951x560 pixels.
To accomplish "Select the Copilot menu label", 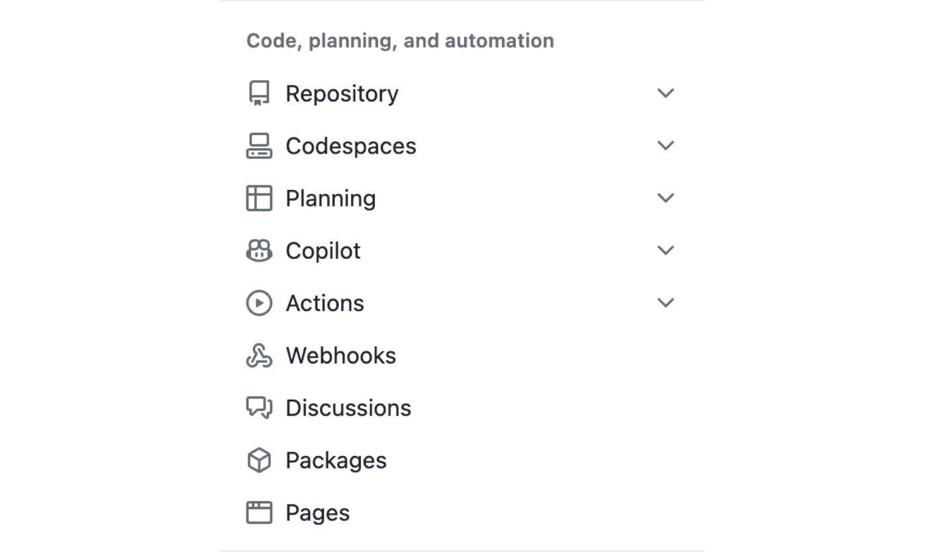I will click(323, 250).
